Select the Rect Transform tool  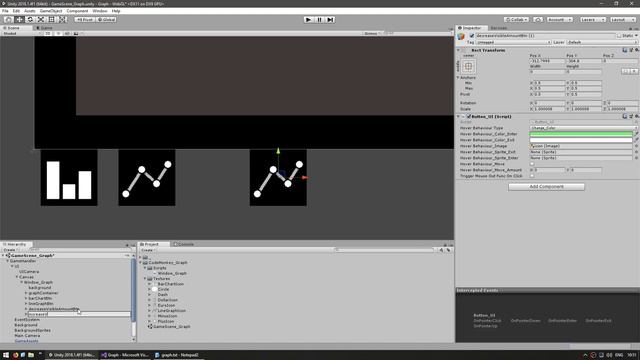pos(52,20)
